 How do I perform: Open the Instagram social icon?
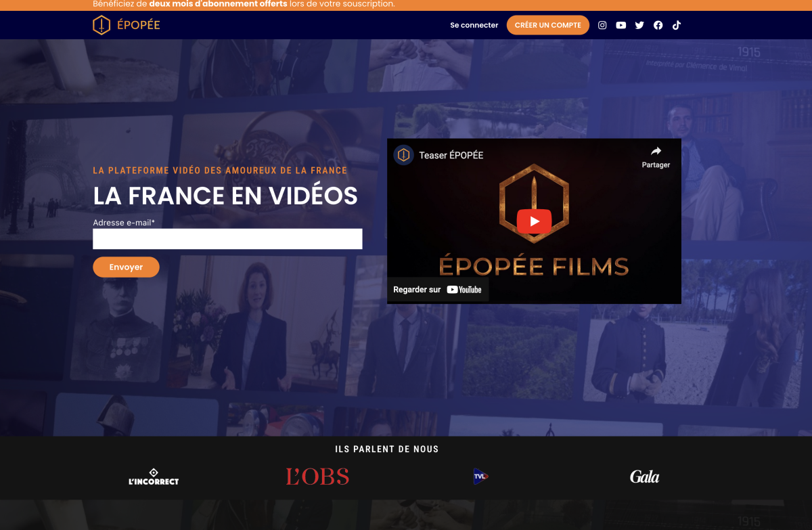(x=602, y=25)
